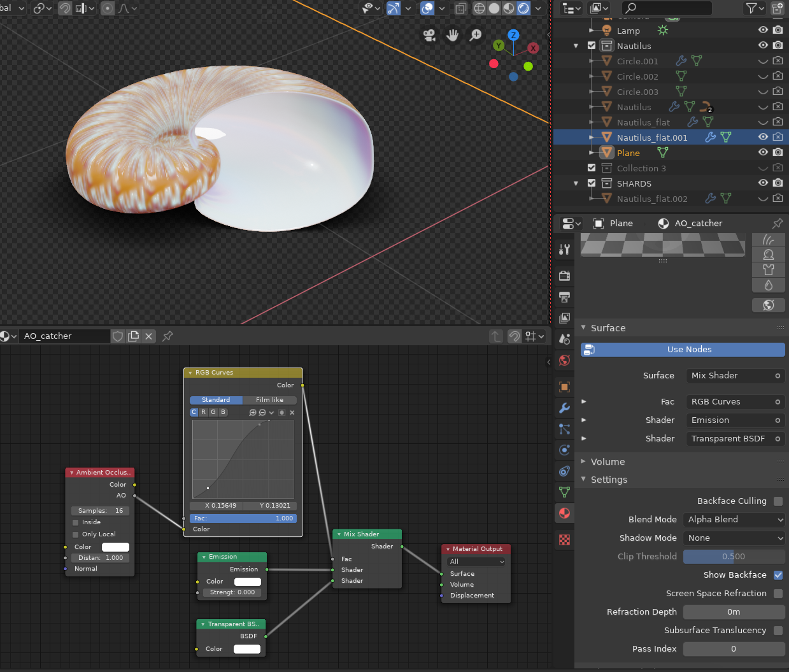Switch viewport to solid shading

(494, 8)
